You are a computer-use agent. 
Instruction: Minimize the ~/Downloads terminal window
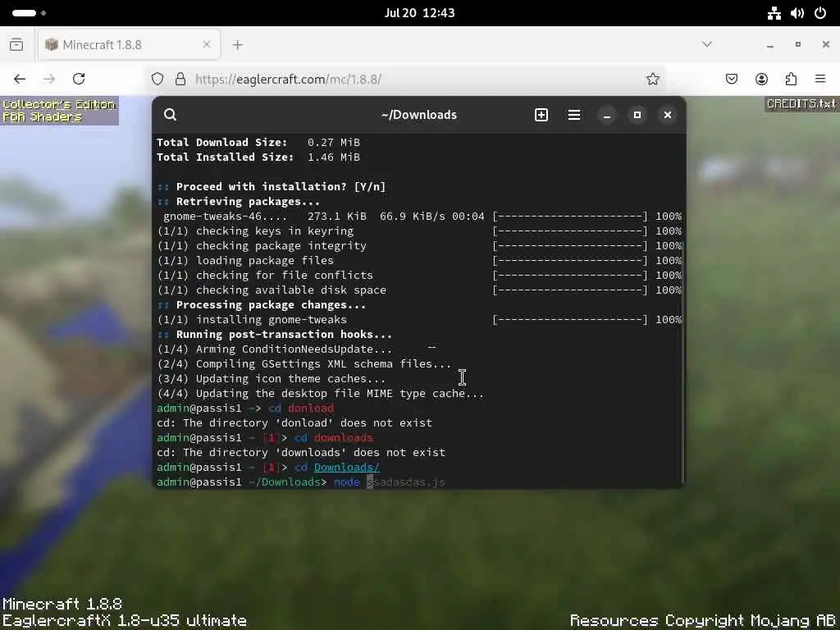606,115
